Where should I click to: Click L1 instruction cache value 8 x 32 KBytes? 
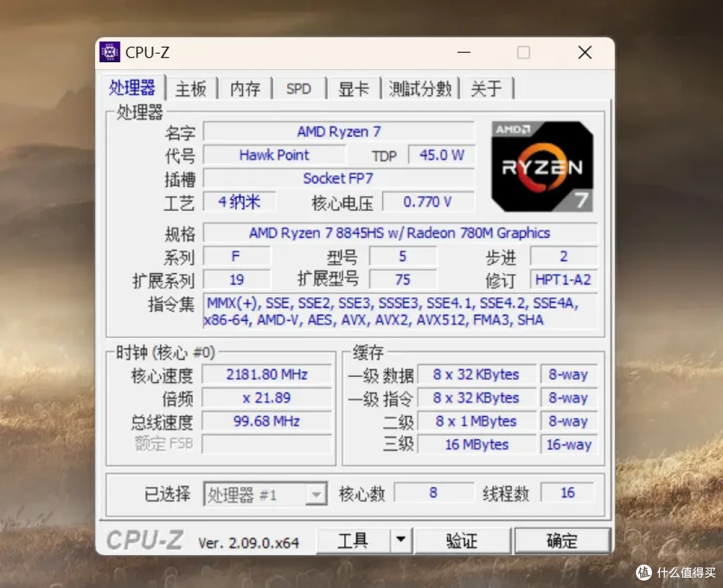pyautogui.click(x=477, y=398)
